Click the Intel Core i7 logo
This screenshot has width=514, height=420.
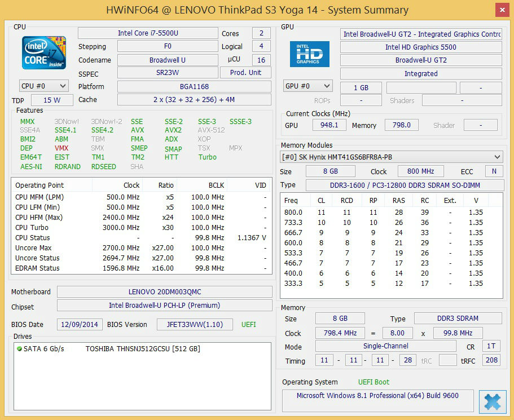pos(44,52)
